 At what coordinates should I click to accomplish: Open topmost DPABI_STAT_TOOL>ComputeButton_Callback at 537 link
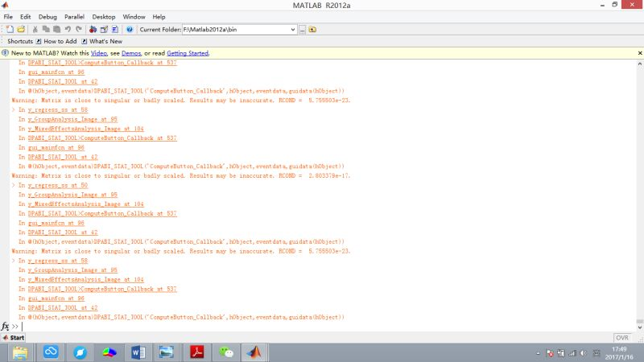(102, 63)
